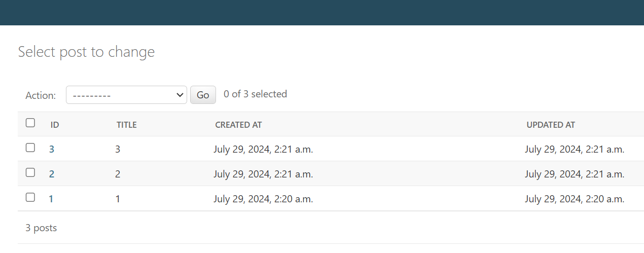This screenshot has width=644, height=253.
Task: Open post with ID 1 link
Action: 51,199
